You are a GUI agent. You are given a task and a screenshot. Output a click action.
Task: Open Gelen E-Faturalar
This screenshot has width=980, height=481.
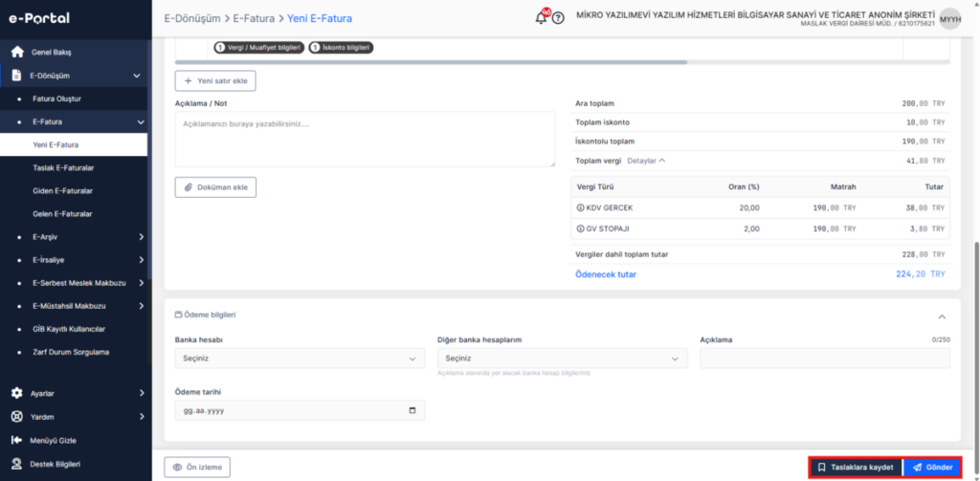[62, 213]
